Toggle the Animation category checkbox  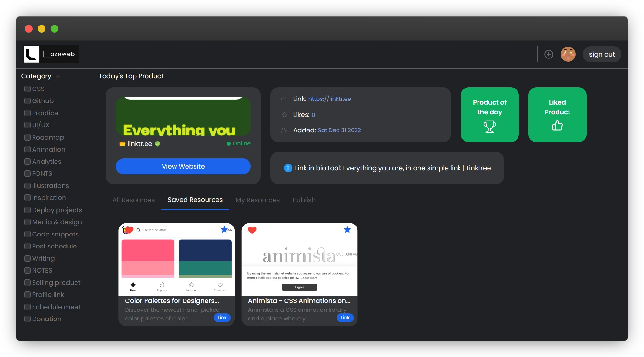pos(27,149)
